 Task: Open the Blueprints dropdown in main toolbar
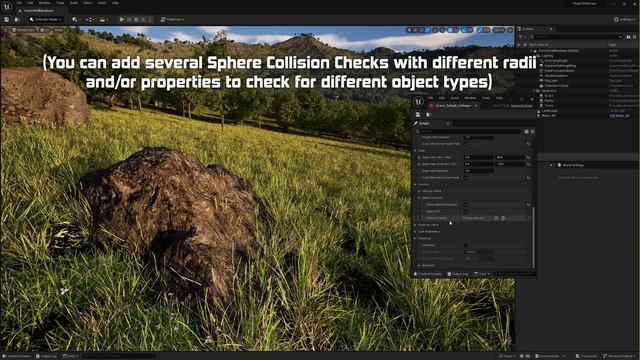[x=90, y=20]
